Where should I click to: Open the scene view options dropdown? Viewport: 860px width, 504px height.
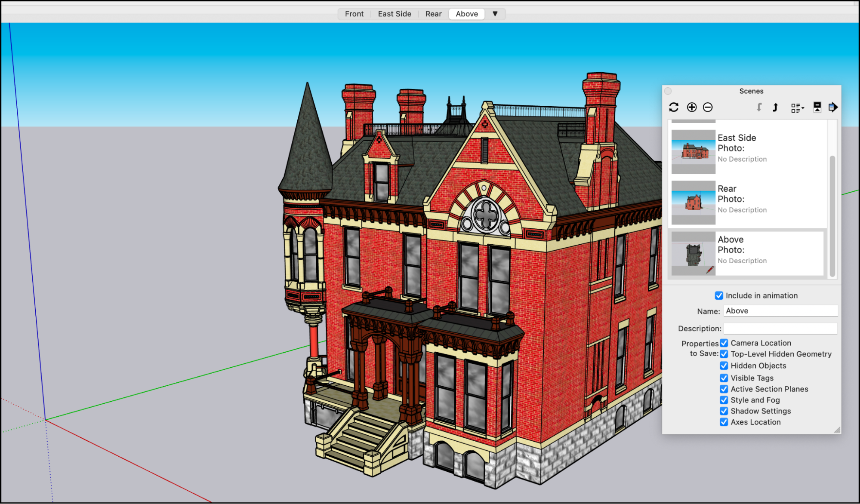[x=797, y=107]
